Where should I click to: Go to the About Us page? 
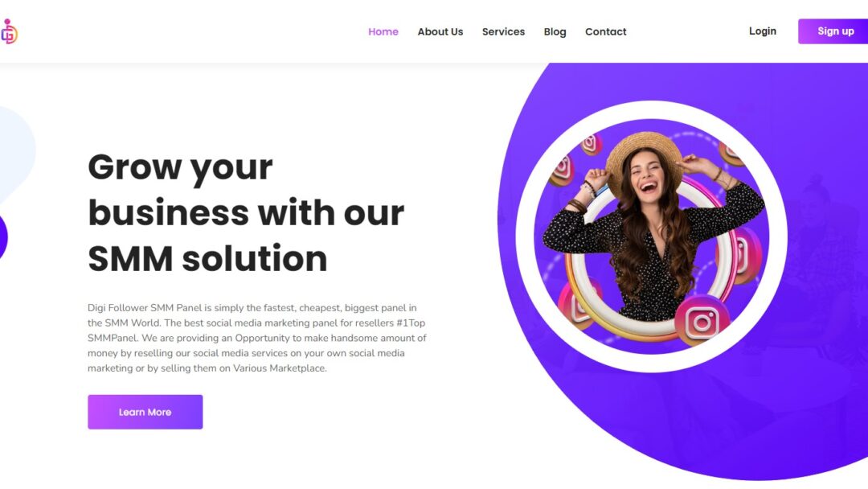(440, 31)
